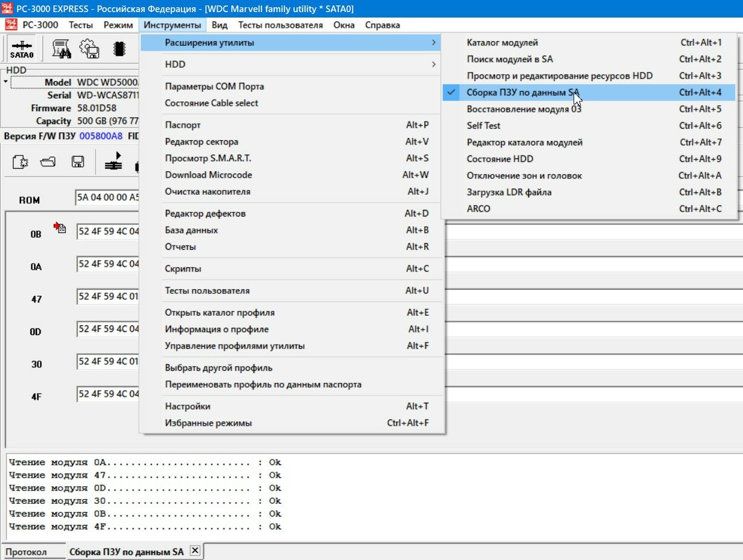Close the Инструменты menu in menu bar

(x=172, y=25)
